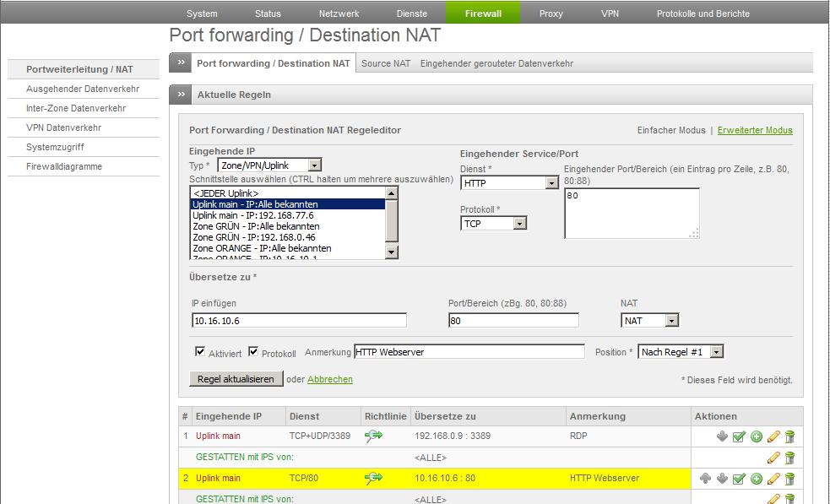
Task: Select Uplink main - IP:192.168.77.6 entry
Action: pyautogui.click(x=287, y=215)
